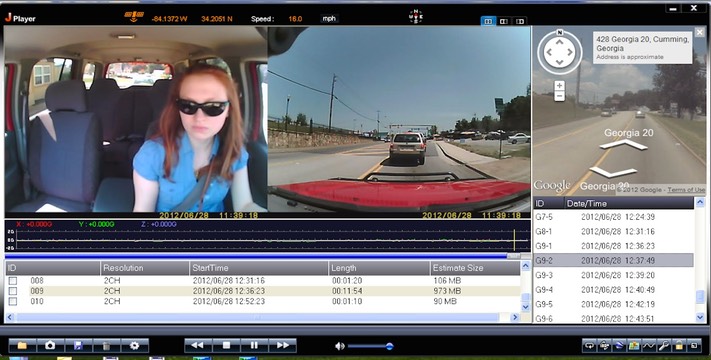Viewport: 711px width, 360px height.
Task: Click the Estimate Size column header
Action: (x=475, y=268)
